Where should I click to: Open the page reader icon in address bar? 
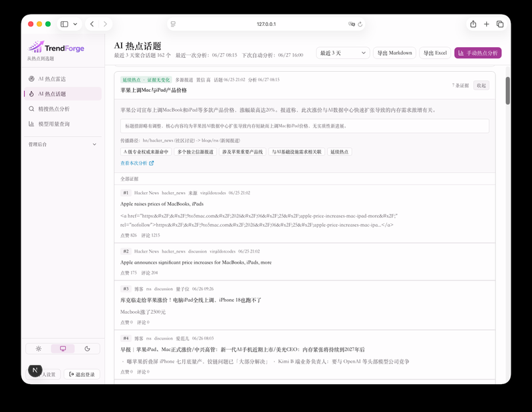tap(174, 24)
